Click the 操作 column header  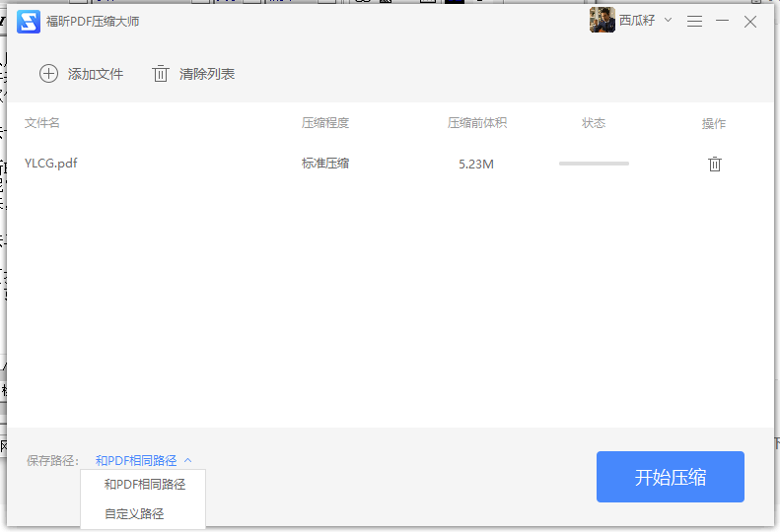pos(714,123)
